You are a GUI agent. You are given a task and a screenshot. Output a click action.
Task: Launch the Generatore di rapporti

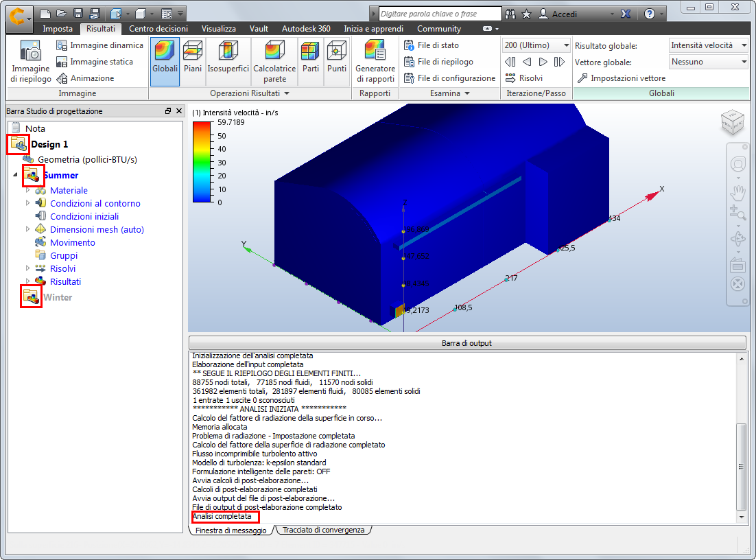point(375,62)
